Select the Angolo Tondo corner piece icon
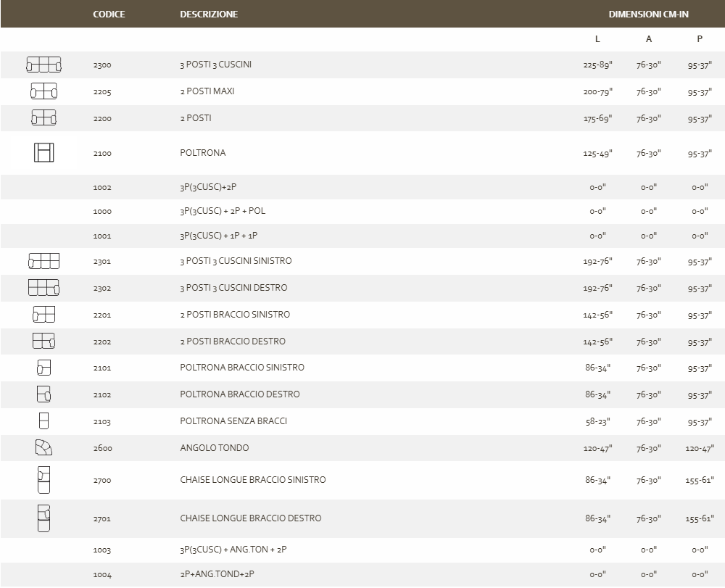The width and height of the screenshot is (725, 588). tap(43, 447)
